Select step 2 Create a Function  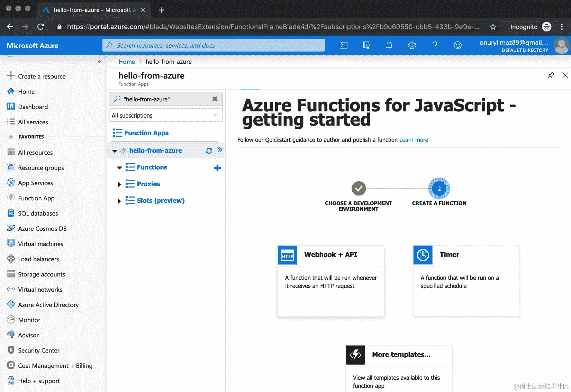439,189
